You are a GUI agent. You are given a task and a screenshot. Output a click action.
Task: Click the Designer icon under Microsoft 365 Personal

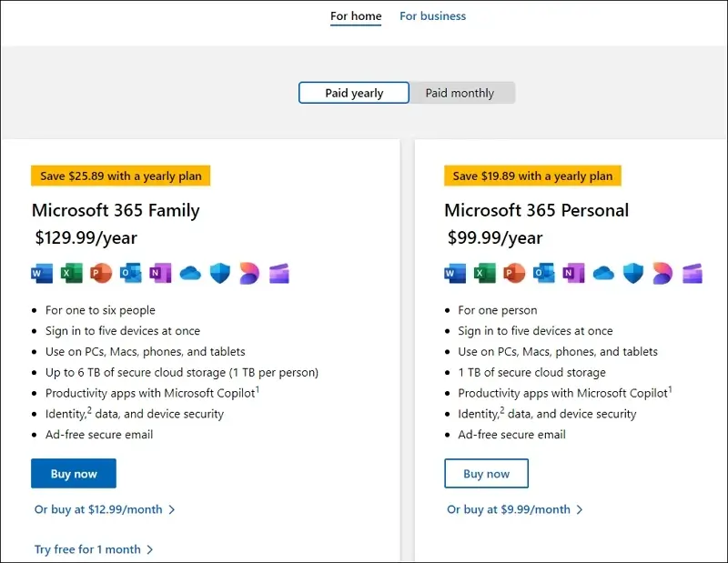662,273
